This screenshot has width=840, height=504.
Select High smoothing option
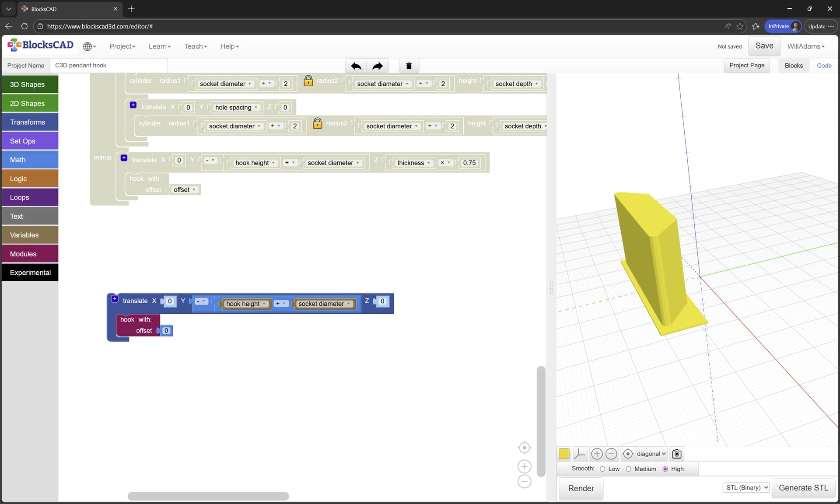[665, 469]
